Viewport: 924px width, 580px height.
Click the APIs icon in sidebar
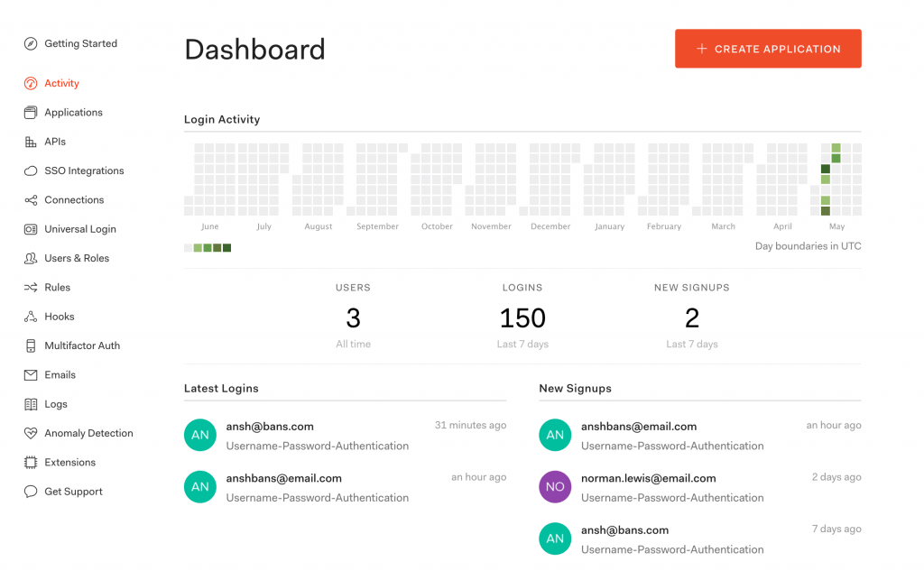[31, 142]
